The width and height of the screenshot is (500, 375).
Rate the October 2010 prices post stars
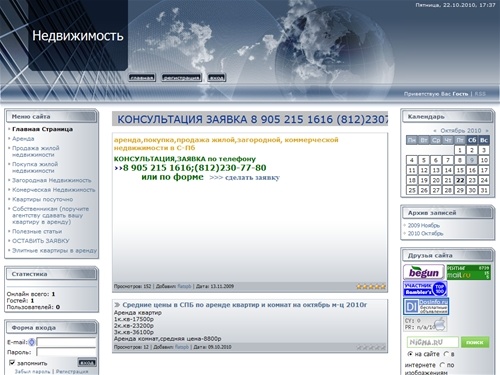click(371, 347)
